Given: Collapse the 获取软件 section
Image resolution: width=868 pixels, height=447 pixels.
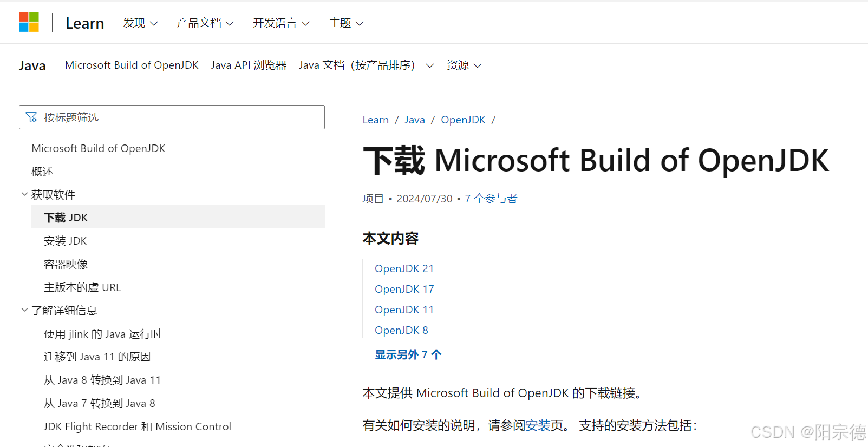Looking at the screenshot, I should (x=48, y=195).
